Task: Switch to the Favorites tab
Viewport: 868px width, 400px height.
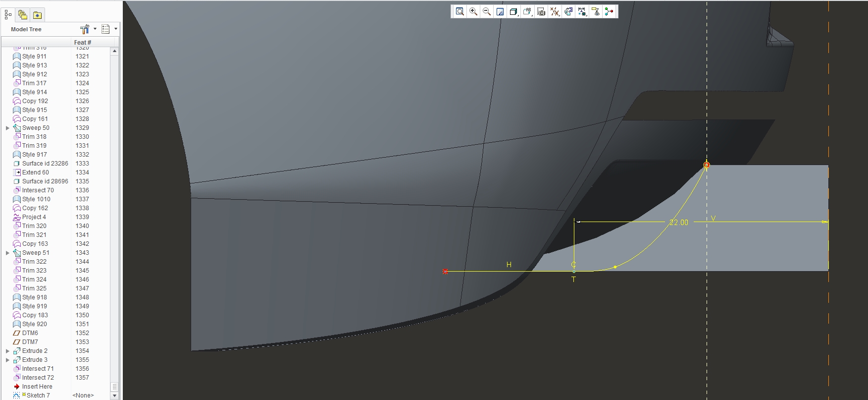Action: [37, 15]
